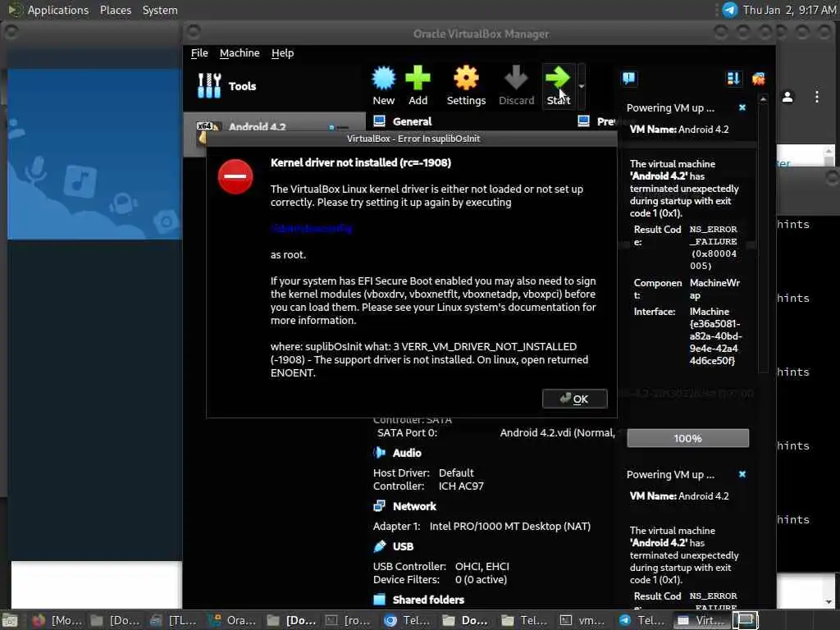This screenshot has height=630, width=840.
Task: Open the Machine menu
Action: point(240,53)
